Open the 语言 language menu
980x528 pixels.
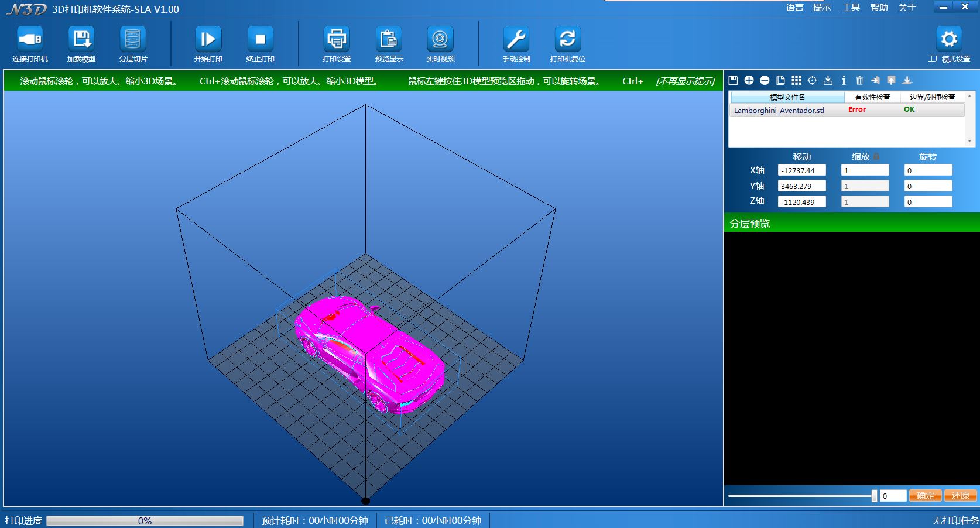(794, 8)
